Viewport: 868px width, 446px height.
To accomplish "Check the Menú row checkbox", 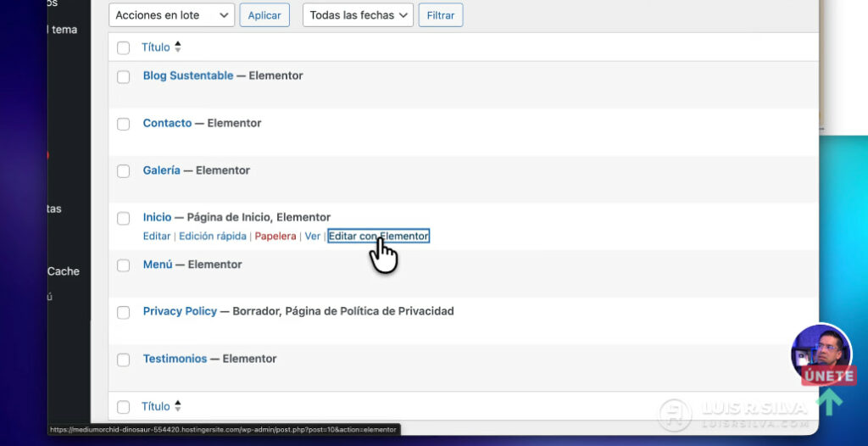I will pos(124,265).
